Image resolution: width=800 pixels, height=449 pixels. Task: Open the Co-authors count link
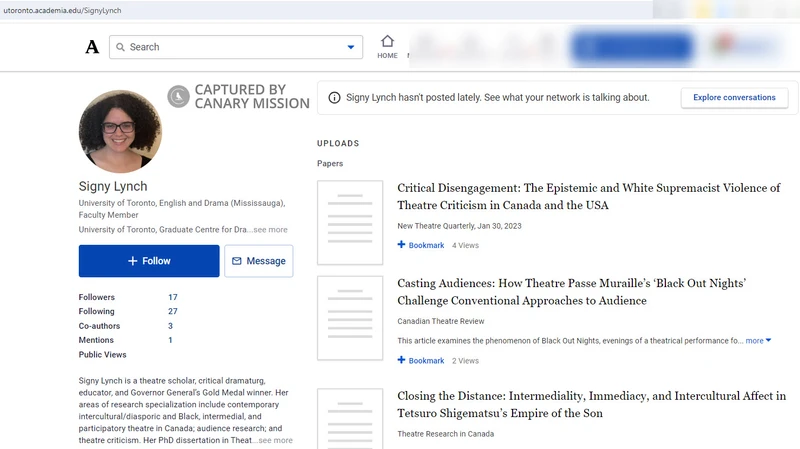click(x=170, y=326)
